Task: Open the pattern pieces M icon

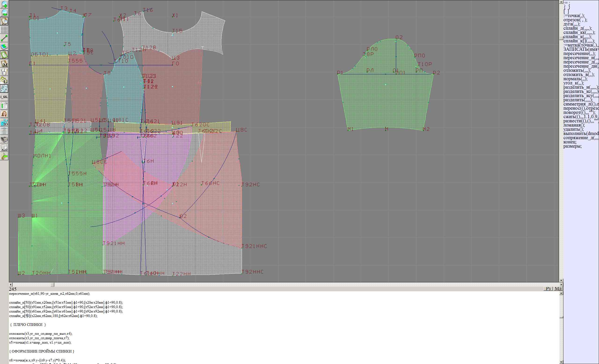Action: 4,64
